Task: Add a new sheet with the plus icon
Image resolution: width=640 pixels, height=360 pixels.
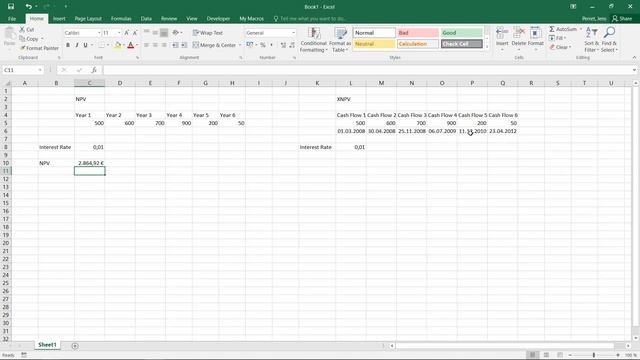Action: point(75,346)
